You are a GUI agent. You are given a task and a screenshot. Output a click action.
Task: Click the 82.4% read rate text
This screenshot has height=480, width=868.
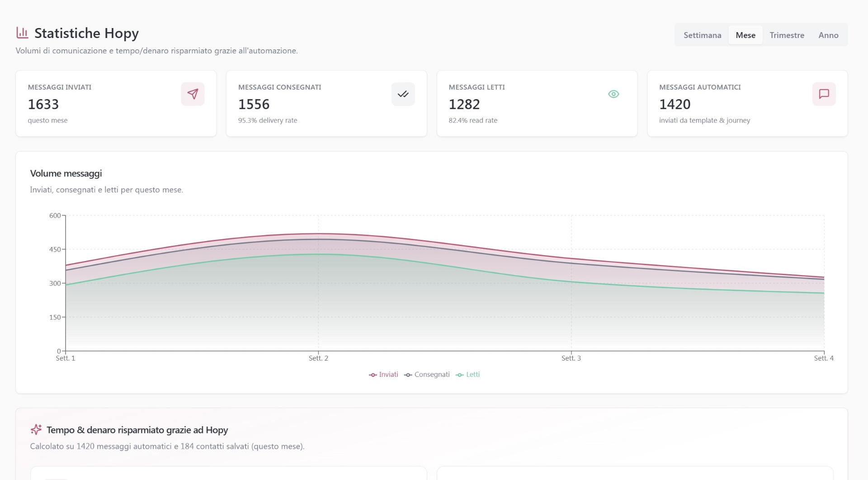pos(473,120)
